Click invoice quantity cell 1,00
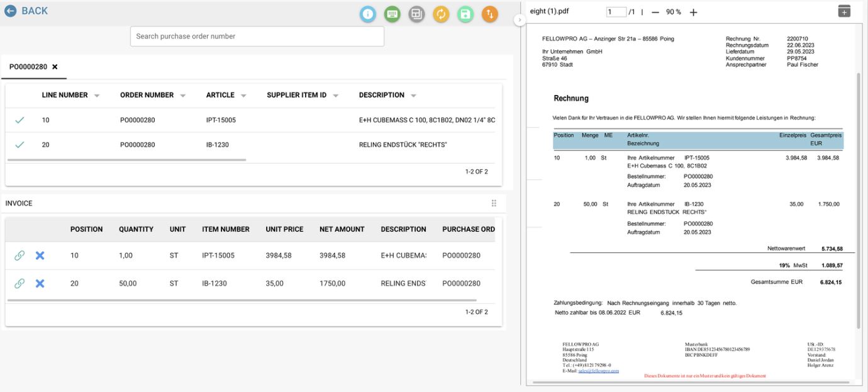This screenshot has width=868, height=392. 126,256
